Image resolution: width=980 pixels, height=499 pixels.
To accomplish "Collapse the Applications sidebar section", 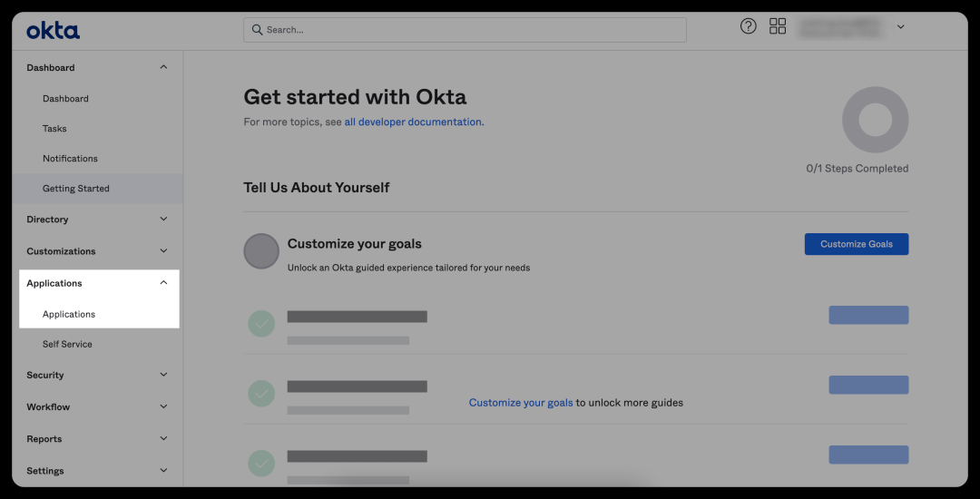I will coord(163,283).
